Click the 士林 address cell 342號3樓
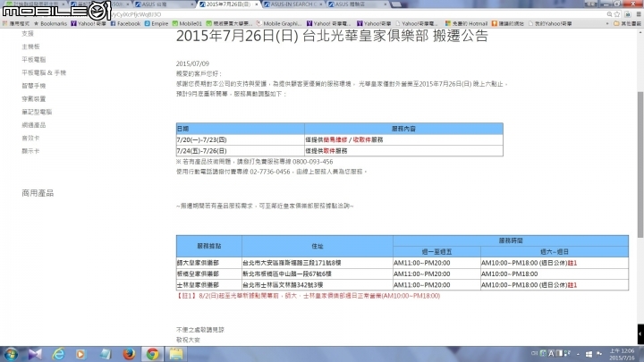Image resolution: width=644 pixels, height=362 pixels. [317, 285]
